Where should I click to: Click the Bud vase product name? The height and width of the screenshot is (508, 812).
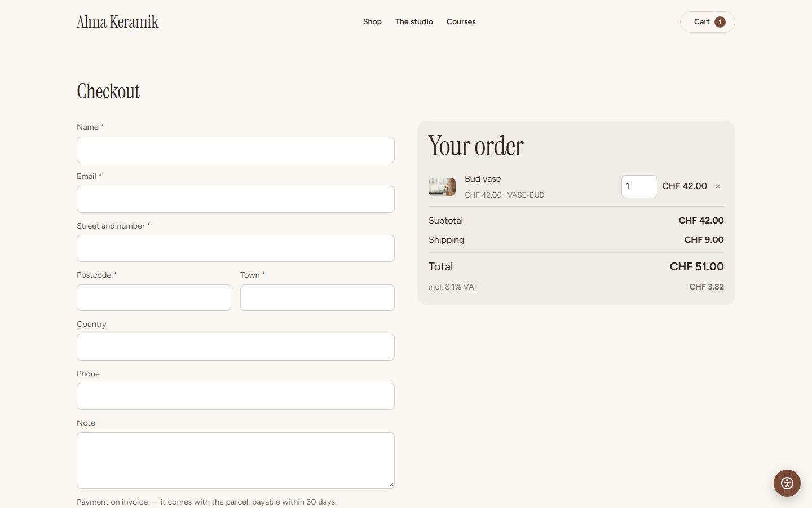tap(483, 179)
